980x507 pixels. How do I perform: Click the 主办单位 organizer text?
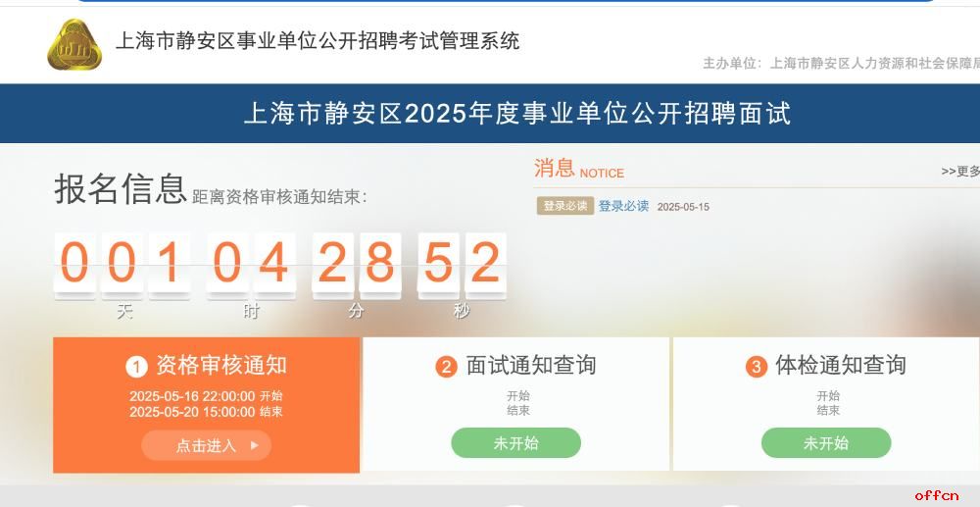[x=841, y=63]
